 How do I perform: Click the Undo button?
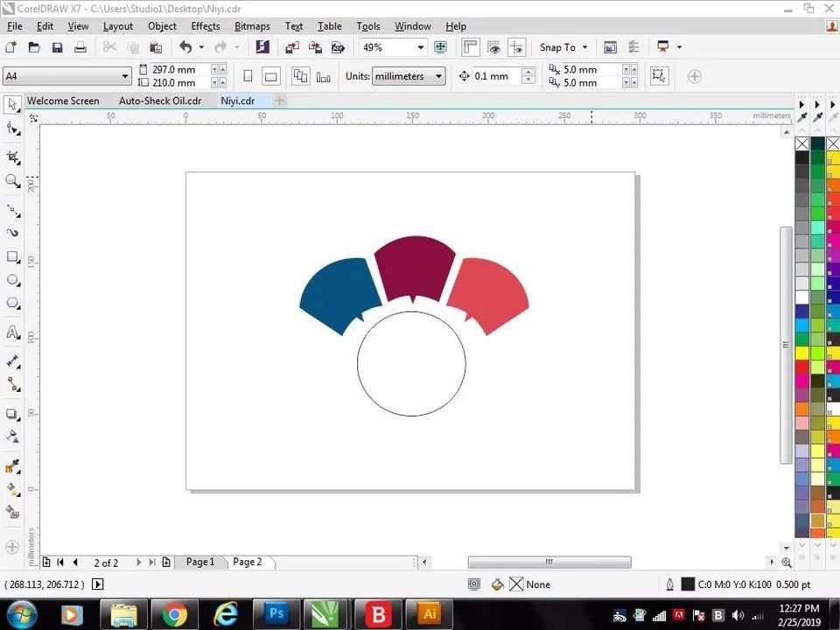(185, 47)
